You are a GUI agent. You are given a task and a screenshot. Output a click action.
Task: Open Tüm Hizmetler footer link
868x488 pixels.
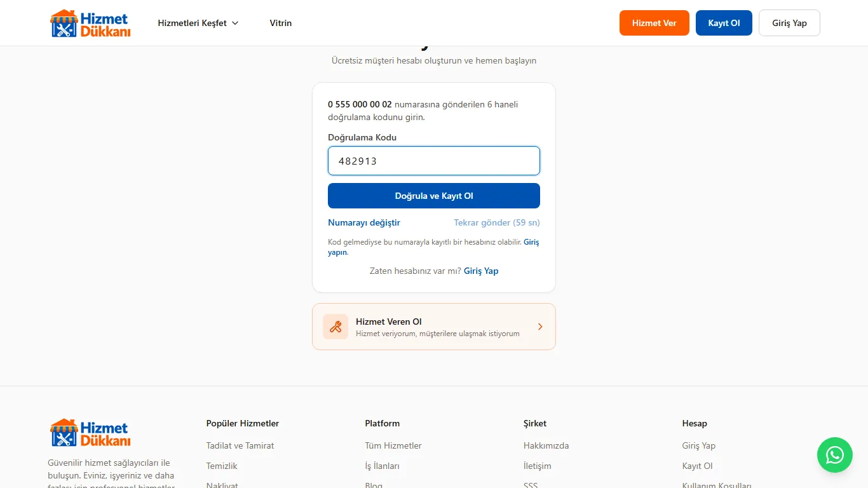pyautogui.click(x=393, y=445)
